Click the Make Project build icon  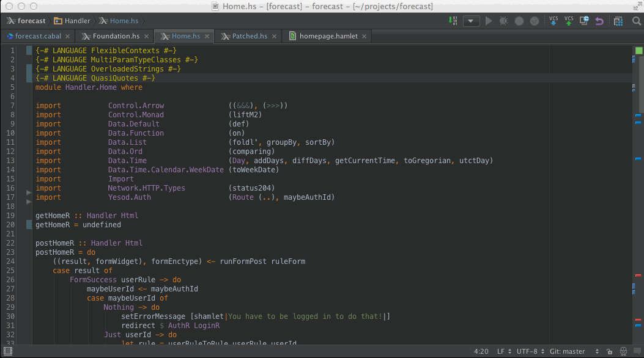454,21
